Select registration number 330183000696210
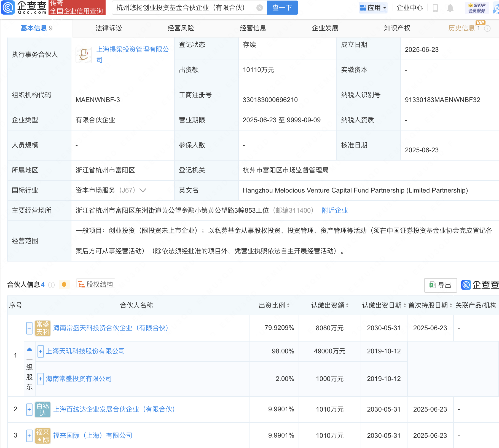499x448 pixels. coord(270,100)
